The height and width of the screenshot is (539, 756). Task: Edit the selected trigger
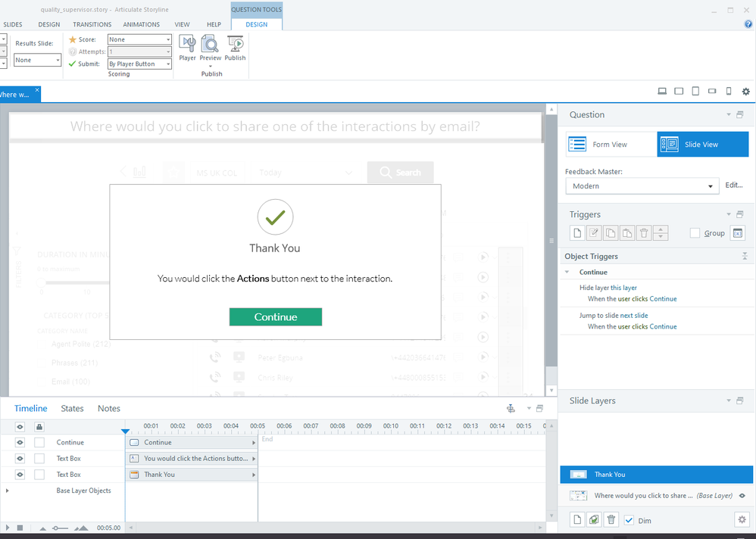[594, 233]
